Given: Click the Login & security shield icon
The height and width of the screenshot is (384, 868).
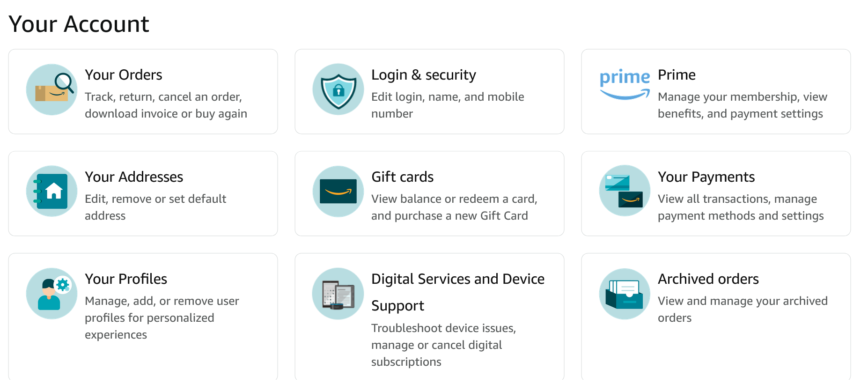Looking at the screenshot, I should [338, 89].
